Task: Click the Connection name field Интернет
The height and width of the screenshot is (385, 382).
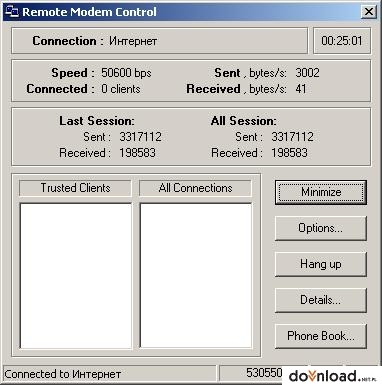Action: [x=133, y=41]
